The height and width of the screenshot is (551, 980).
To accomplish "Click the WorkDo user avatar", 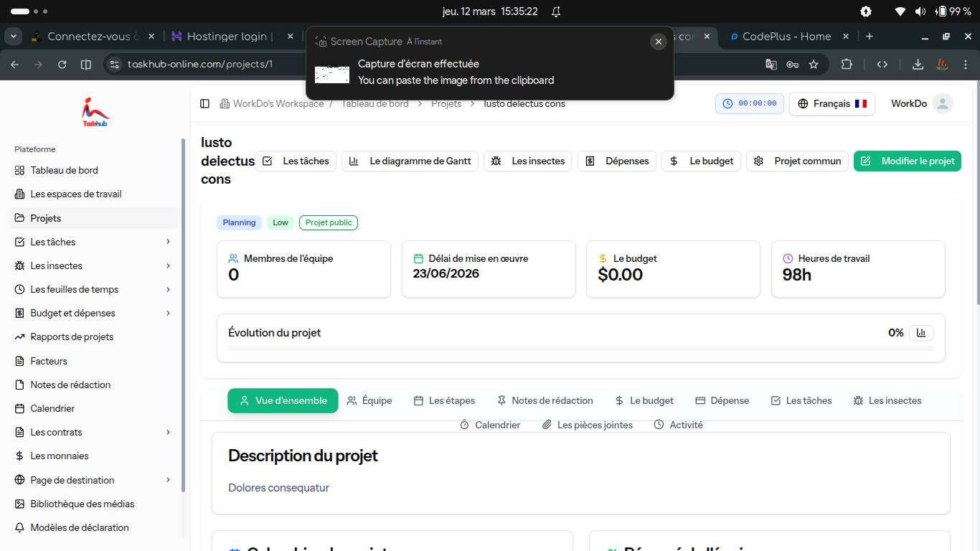I will tap(943, 103).
